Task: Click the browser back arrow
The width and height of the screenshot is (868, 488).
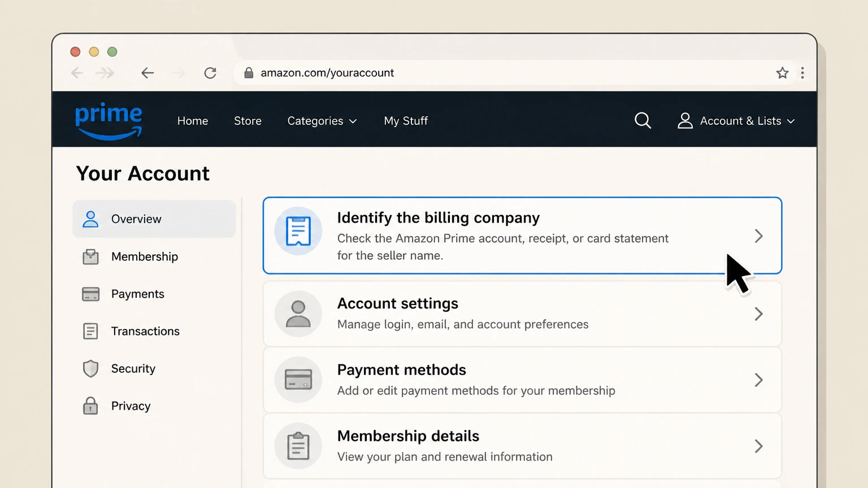Action: 147,73
